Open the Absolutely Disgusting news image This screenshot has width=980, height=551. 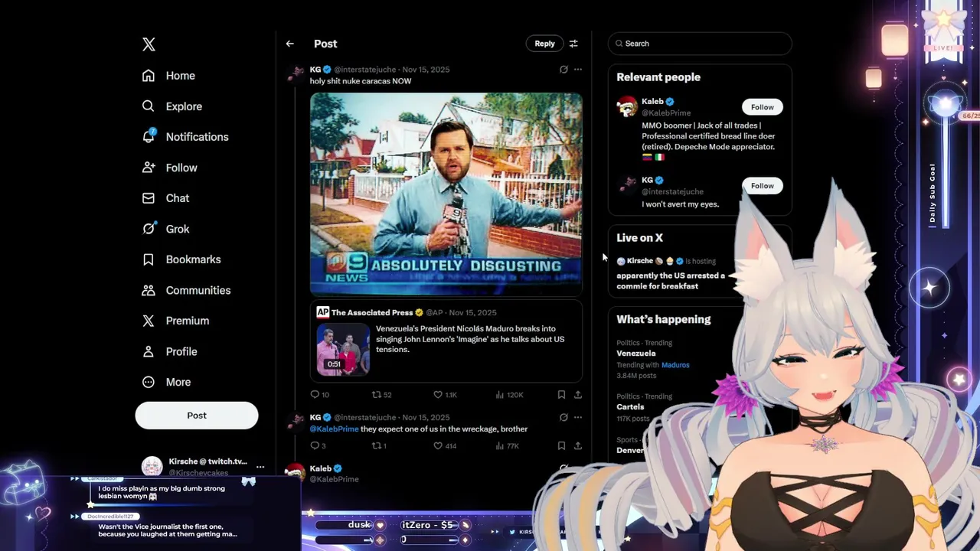[446, 194]
